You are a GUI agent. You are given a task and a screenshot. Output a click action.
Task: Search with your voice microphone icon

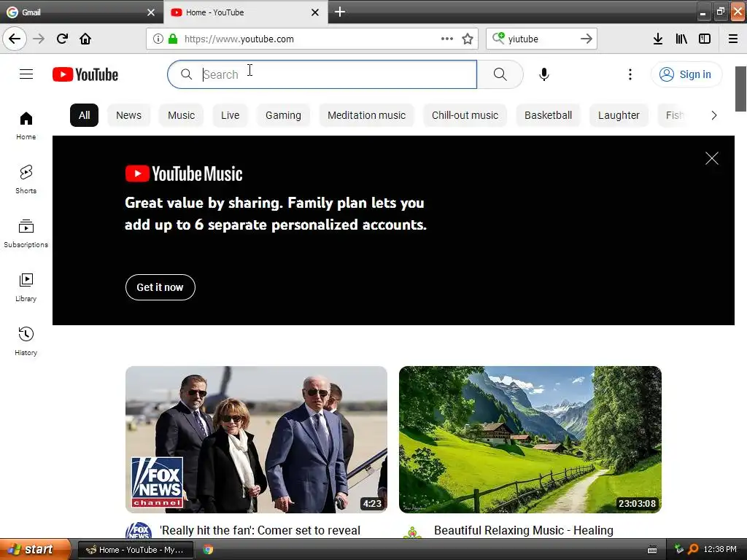pos(544,74)
